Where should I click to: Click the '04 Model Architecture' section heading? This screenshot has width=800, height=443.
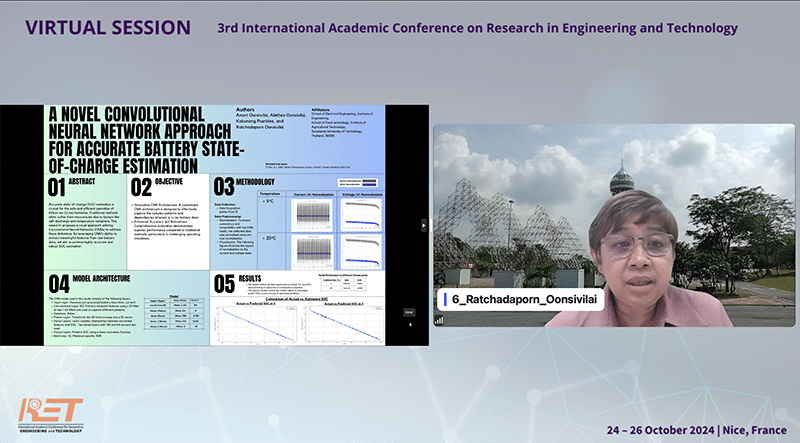pos(89,283)
